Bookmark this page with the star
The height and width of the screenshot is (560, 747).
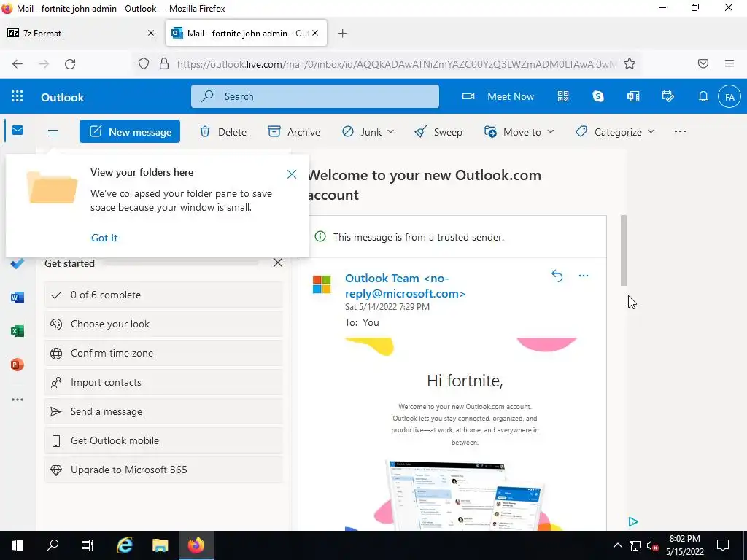click(630, 64)
